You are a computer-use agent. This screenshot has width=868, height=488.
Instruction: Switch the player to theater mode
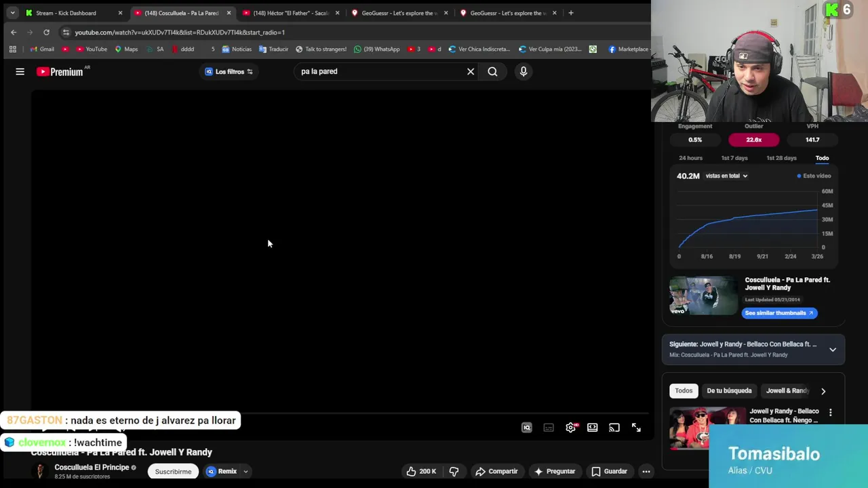pos(593,428)
